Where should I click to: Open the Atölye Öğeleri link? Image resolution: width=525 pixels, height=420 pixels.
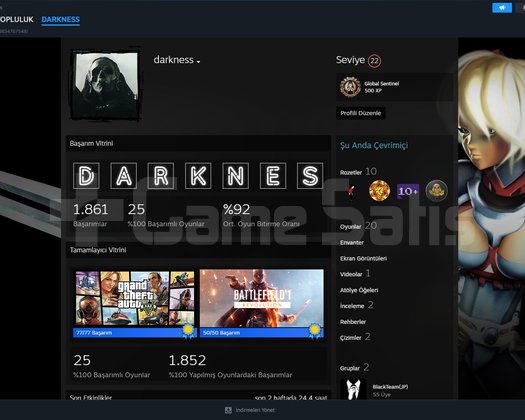coord(359,290)
